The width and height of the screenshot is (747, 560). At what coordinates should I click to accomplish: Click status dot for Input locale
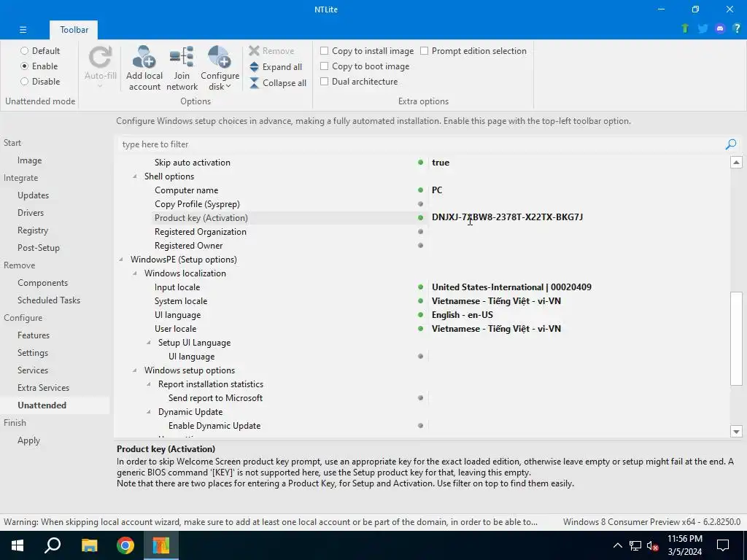tap(420, 287)
